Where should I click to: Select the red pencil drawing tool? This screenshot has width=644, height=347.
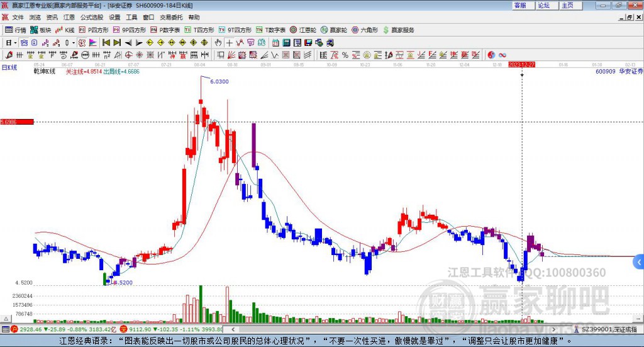click(x=9, y=55)
